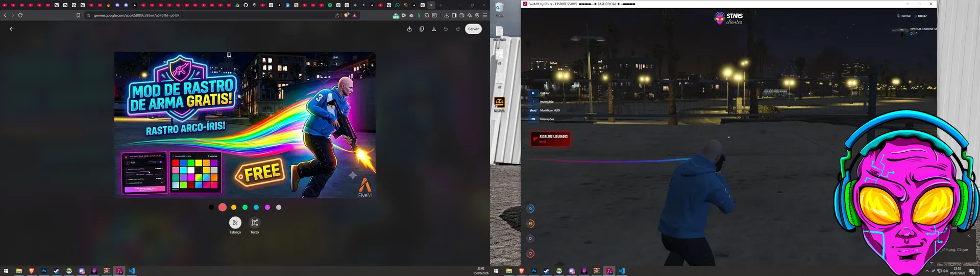
Task: Click the redo arrow in the editor toolbar
Action: (458, 29)
